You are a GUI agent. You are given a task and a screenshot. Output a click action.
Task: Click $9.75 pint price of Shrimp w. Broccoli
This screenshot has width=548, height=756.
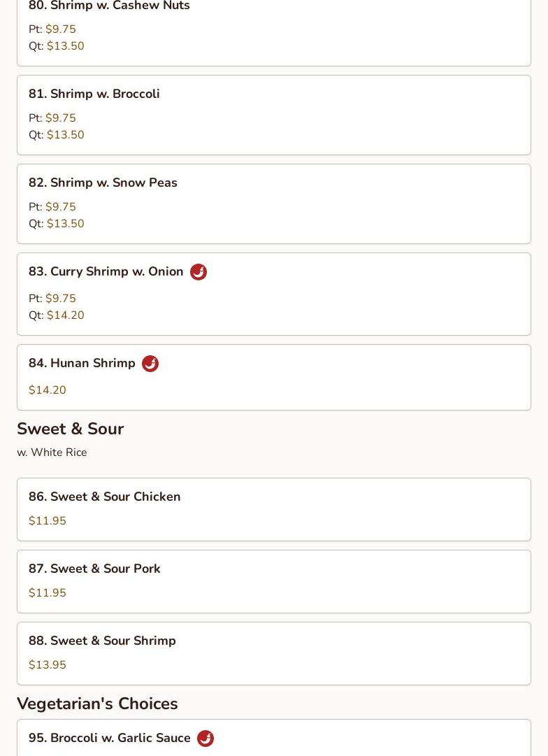[x=60, y=118]
